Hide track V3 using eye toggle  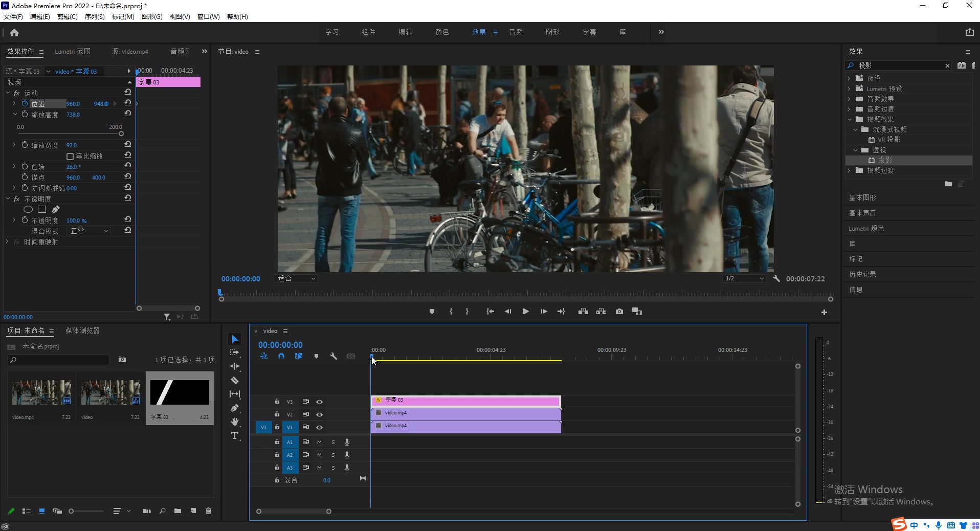point(319,402)
